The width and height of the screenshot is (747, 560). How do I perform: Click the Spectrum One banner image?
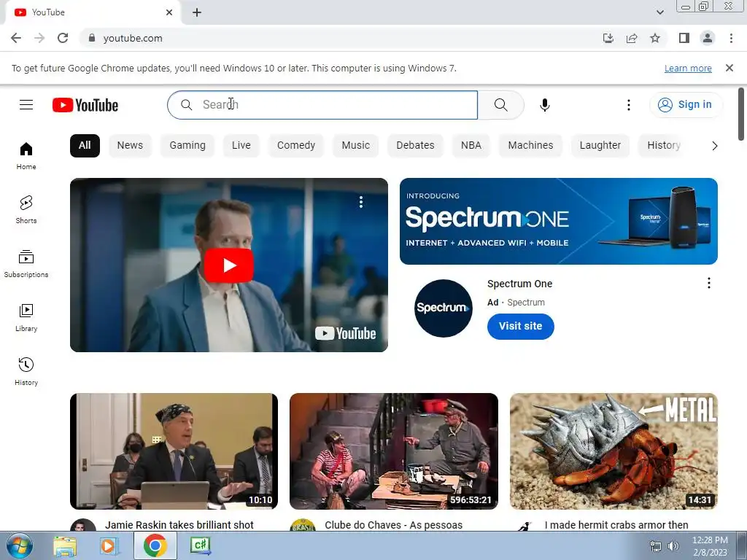[558, 221]
